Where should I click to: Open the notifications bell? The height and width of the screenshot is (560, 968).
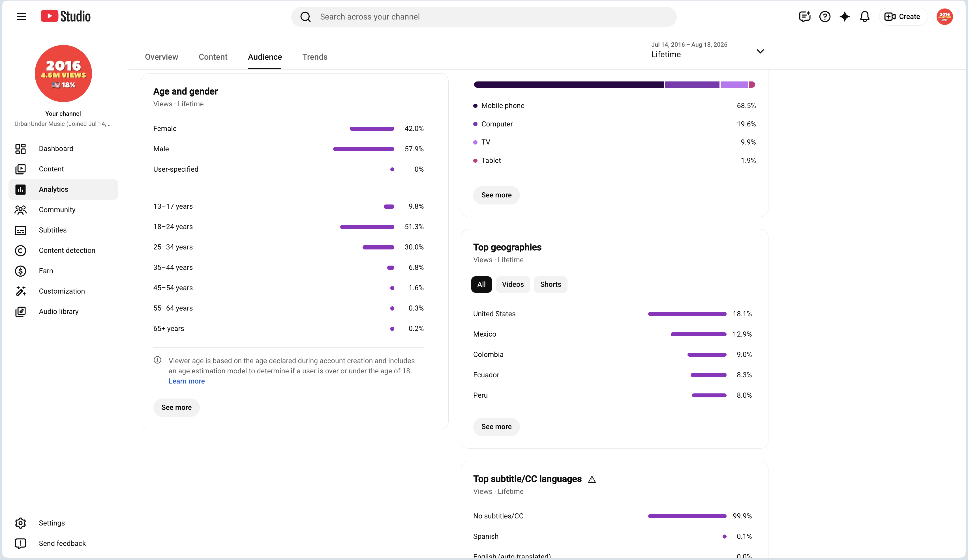click(865, 16)
